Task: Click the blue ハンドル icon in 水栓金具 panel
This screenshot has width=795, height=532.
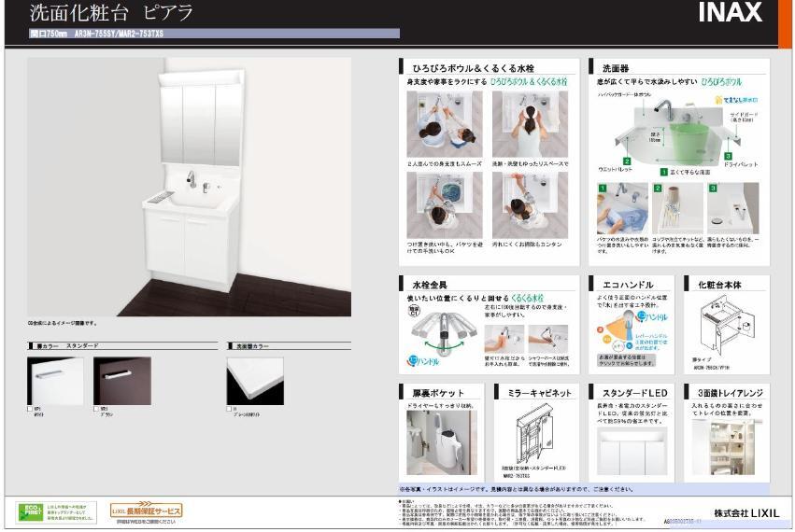Action: tap(423, 361)
